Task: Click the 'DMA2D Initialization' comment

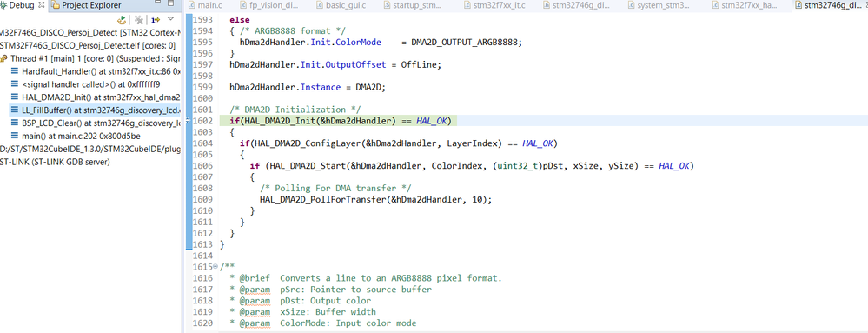Action: click(295, 110)
